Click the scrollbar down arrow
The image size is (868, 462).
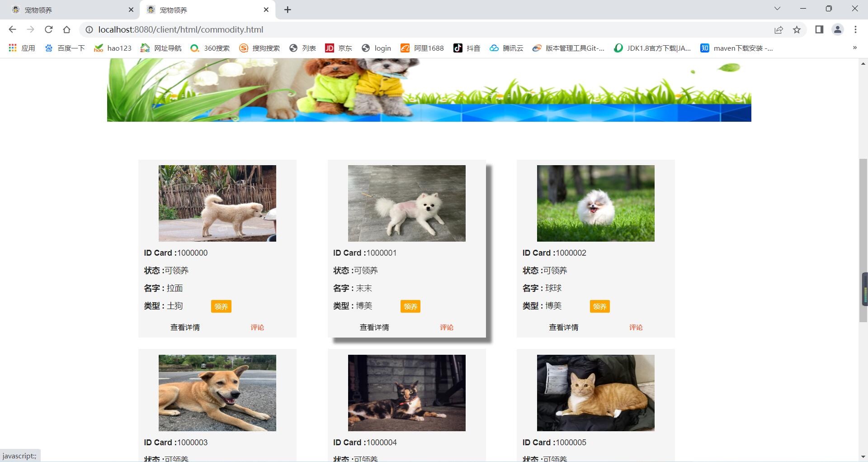[863, 457]
